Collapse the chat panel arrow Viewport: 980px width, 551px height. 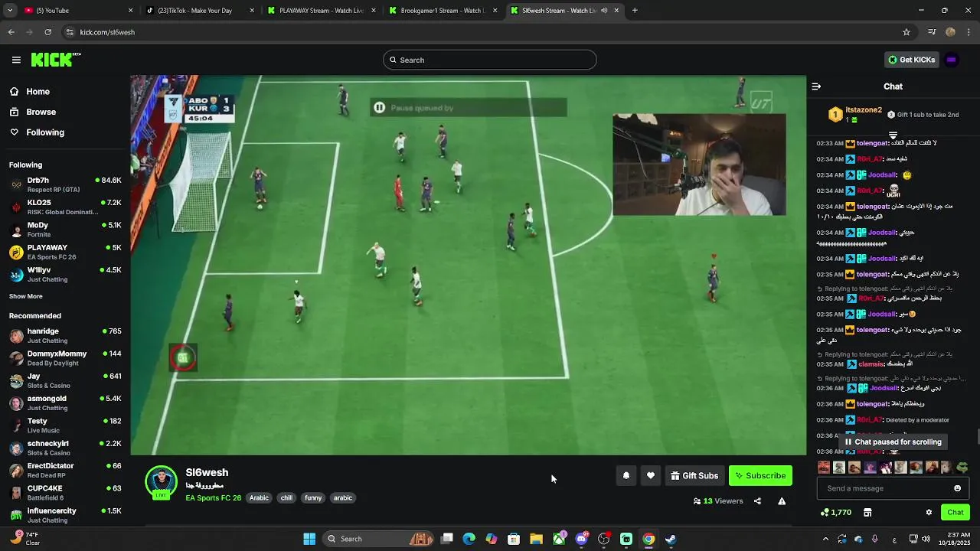[x=816, y=86]
